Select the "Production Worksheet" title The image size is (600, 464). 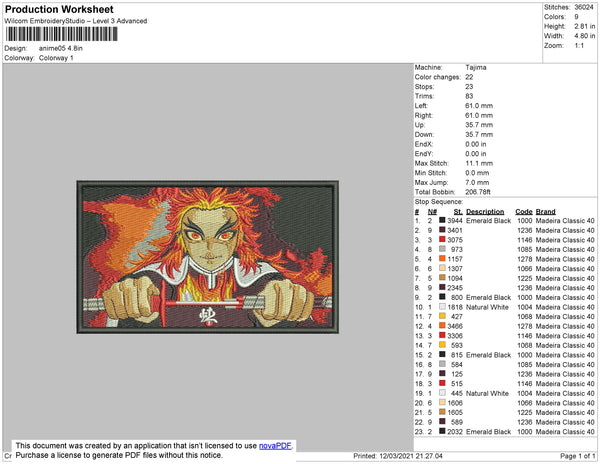point(59,10)
